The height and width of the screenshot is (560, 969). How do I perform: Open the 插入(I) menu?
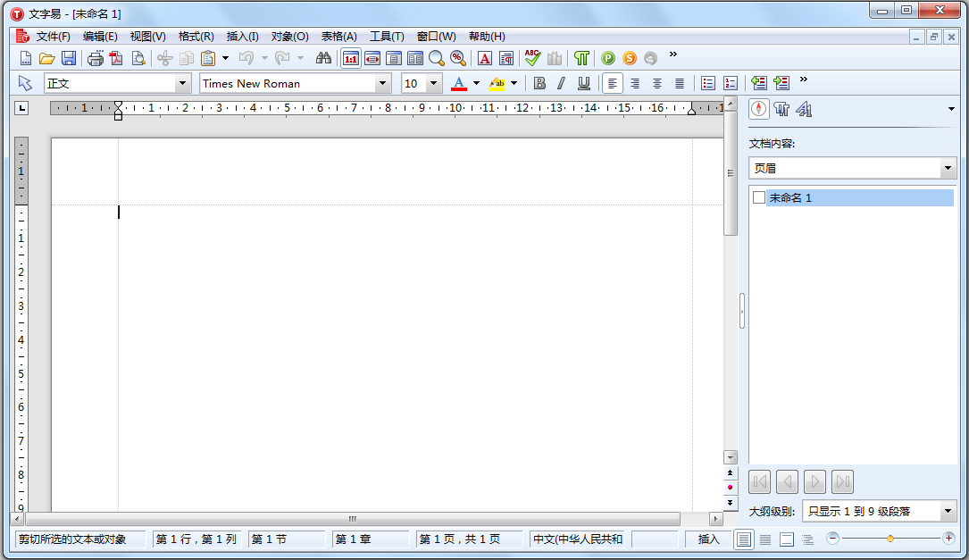pyautogui.click(x=242, y=37)
